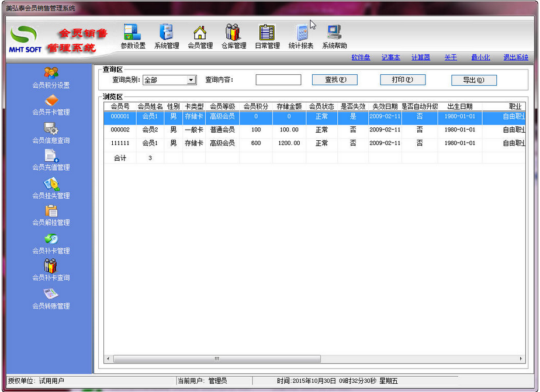Click the 是否自动升级 column header

pos(420,106)
